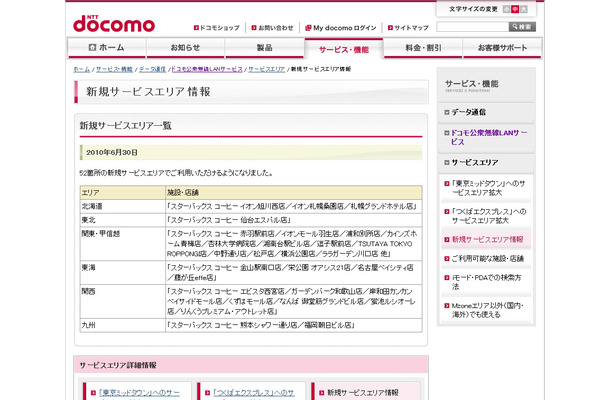Open the サービス・機能 tab
Screen dimensions: 610x400
click(x=344, y=49)
